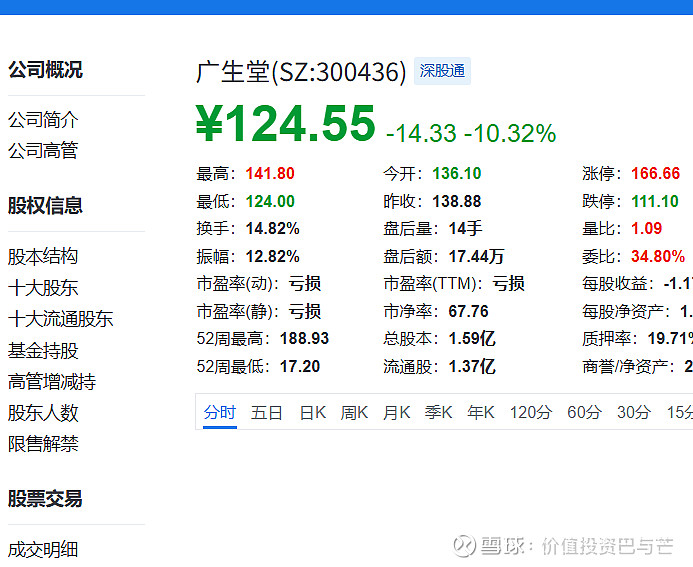Switch to the 季K chart tab
Screen dimensions: 693x567
point(438,413)
